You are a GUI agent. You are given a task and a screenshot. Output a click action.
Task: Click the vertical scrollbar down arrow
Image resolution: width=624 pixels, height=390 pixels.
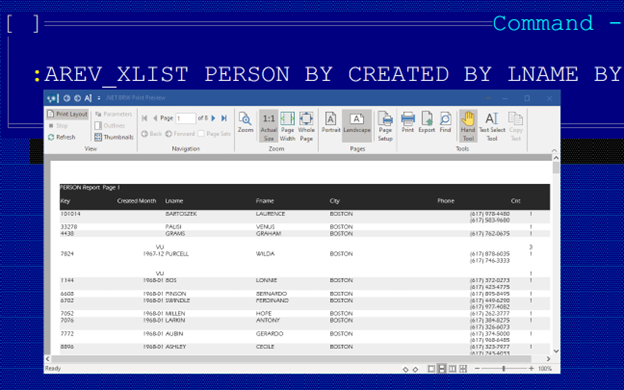coord(556,351)
